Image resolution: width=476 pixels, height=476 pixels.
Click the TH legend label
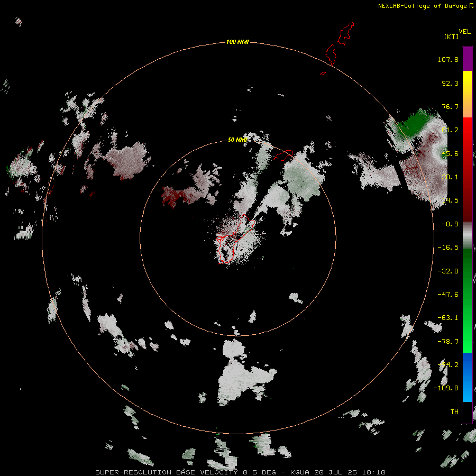tap(454, 412)
